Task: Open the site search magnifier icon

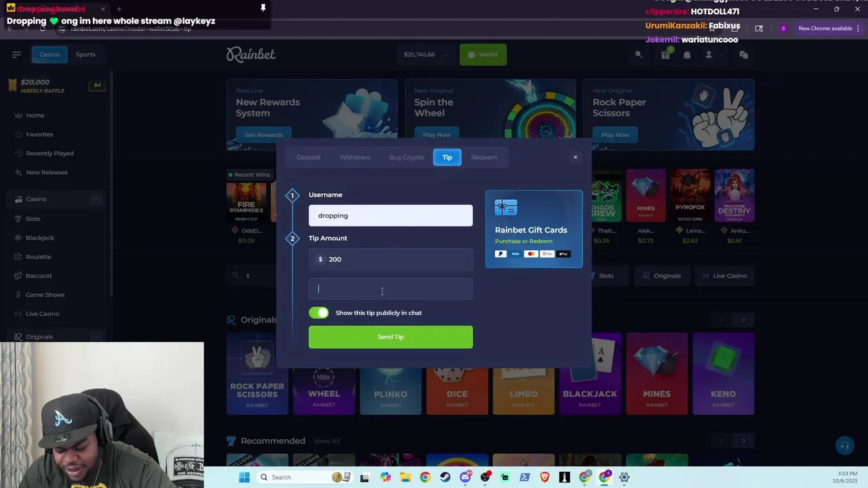Action: 638,55
